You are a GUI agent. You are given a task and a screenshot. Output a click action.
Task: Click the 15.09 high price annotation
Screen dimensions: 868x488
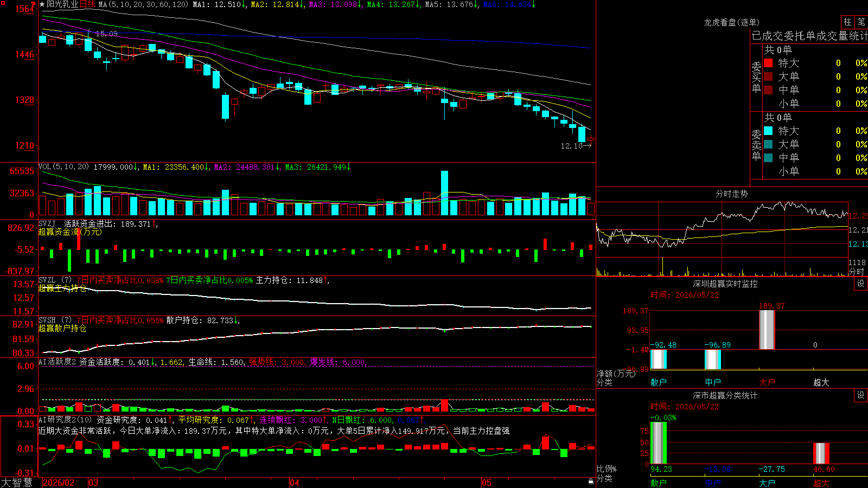tap(106, 34)
